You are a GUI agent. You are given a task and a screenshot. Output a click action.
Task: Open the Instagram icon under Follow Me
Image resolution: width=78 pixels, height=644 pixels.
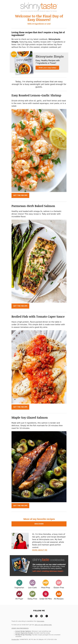click(x=36, y=616)
